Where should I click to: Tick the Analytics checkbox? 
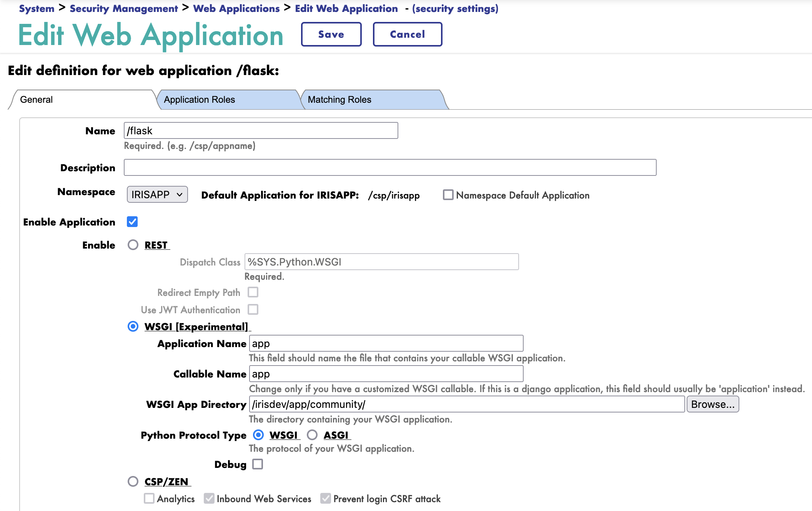tap(149, 499)
